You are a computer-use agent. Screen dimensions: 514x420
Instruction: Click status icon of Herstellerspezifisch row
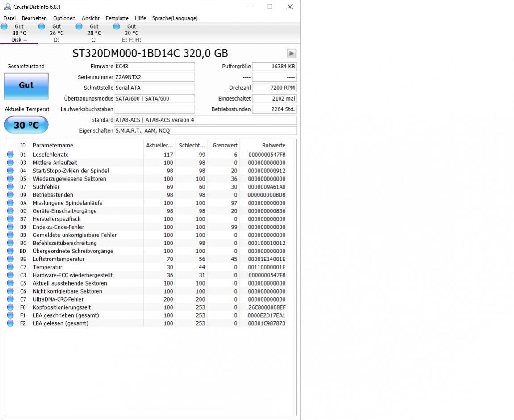point(10,218)
